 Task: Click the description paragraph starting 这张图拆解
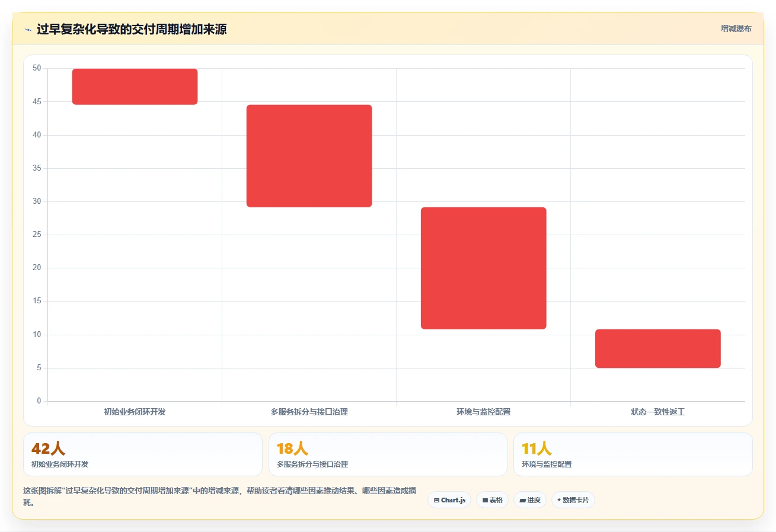[x=219, y=497]
